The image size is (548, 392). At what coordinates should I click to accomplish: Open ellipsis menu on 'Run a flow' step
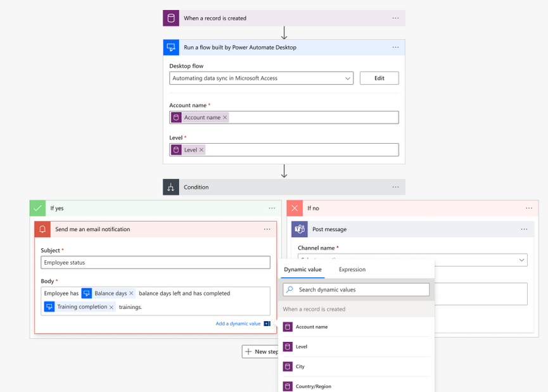[395, 47]
